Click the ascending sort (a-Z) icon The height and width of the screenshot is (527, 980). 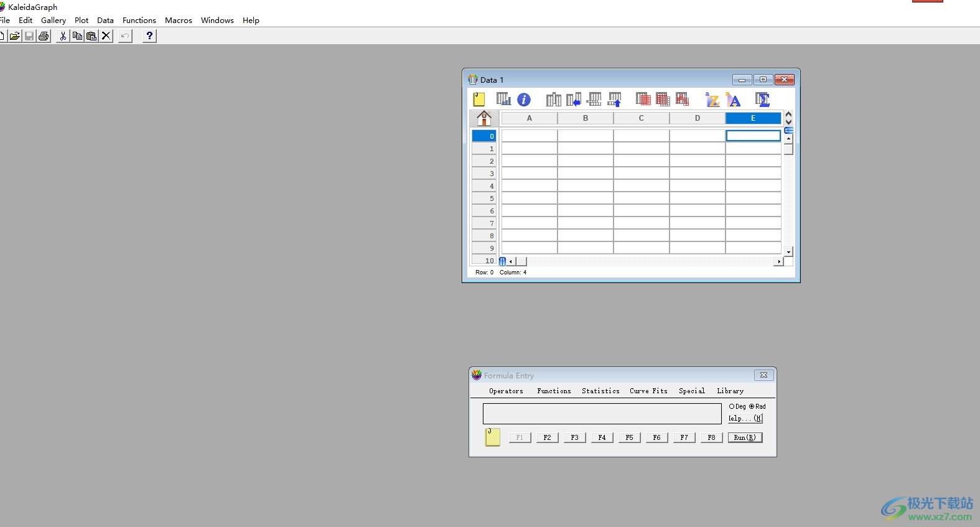click(712, 100)
